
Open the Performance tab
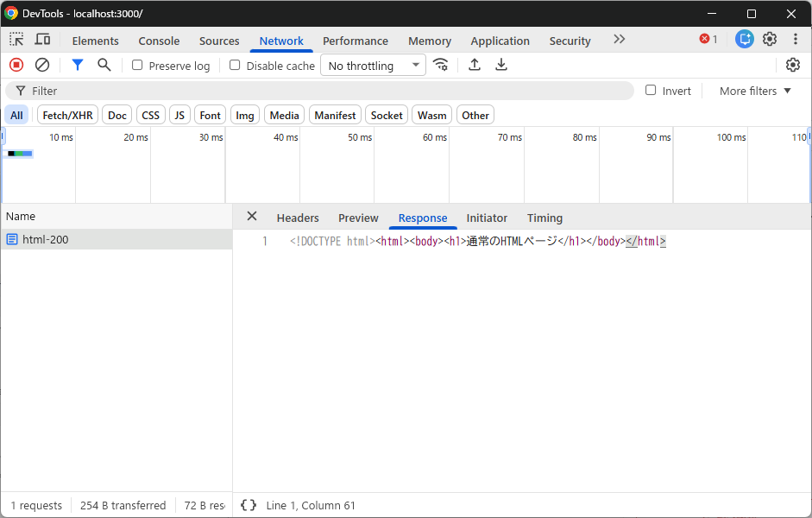pyautogui.click(x=356, y=41)
